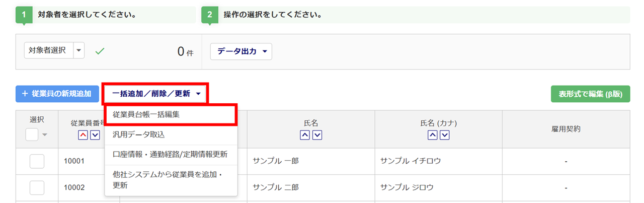
Task: Open the 対象者選択 dropdown arrow
Action: pos(79,50)
